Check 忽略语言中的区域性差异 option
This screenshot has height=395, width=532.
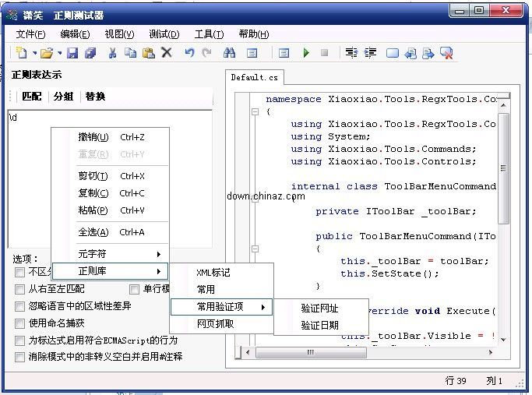pos(19,306)
